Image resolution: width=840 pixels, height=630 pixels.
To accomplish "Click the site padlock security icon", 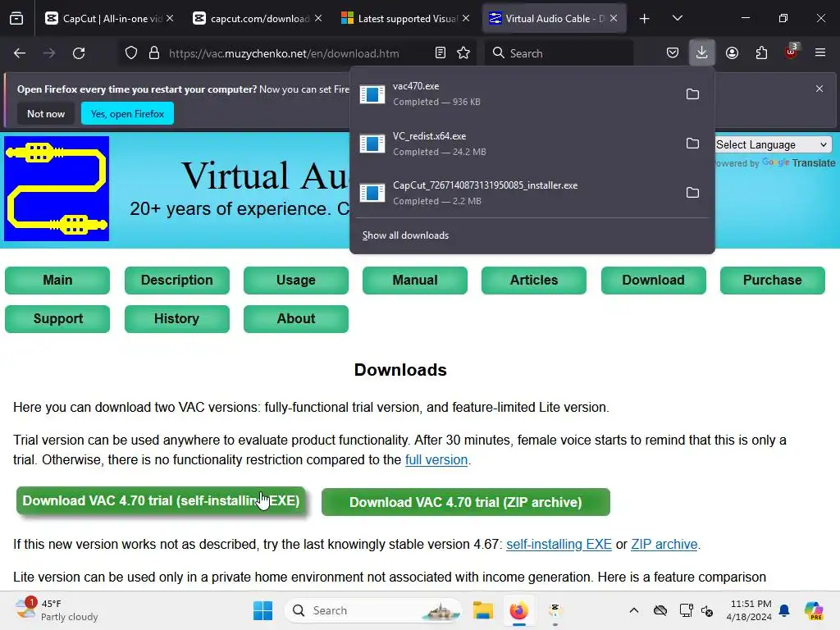I will coord(154,53).
